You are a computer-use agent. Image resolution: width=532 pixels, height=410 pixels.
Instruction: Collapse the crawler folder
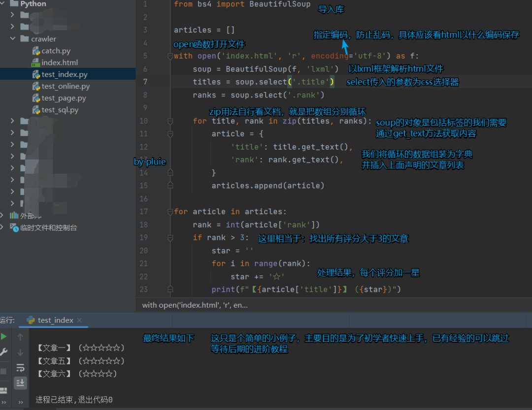coord(13,39)
